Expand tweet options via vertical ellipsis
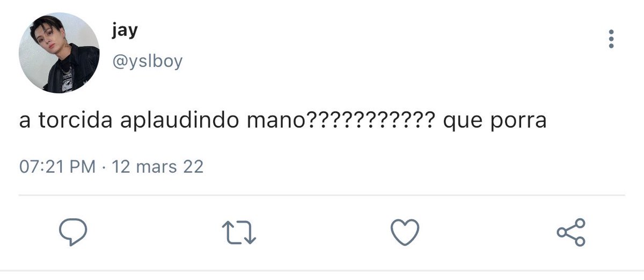Image resolution: width=644 pixels, height=280 pixels. pos(611,39)
